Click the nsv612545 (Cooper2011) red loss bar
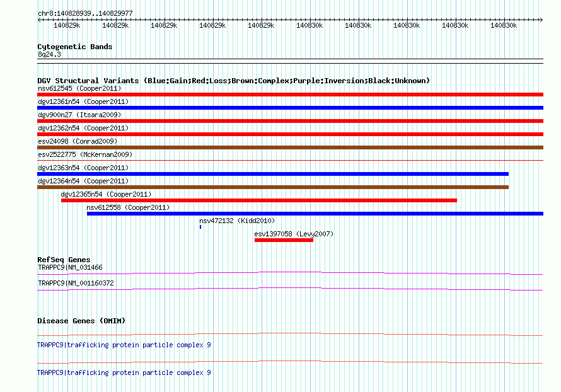 (290, 95)
